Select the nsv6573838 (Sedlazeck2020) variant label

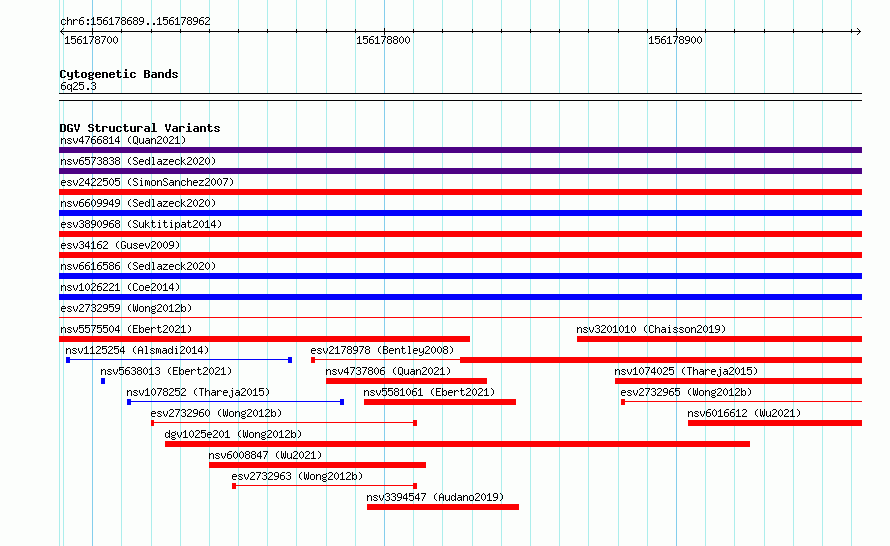pyautogui.click(x=138, y=161)
